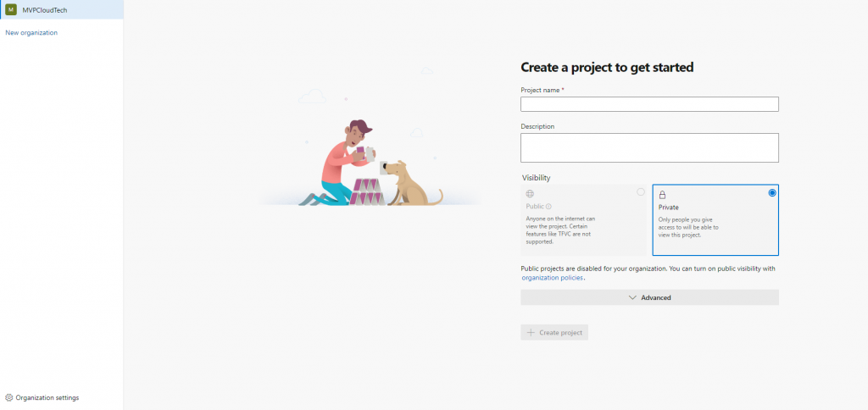Click into the Description text box
The height and width of the screenshot is (410, 868).
(649, 147)
